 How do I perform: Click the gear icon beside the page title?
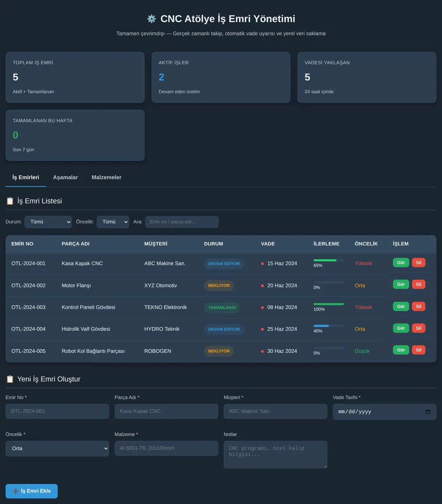(x=151, y=19)
